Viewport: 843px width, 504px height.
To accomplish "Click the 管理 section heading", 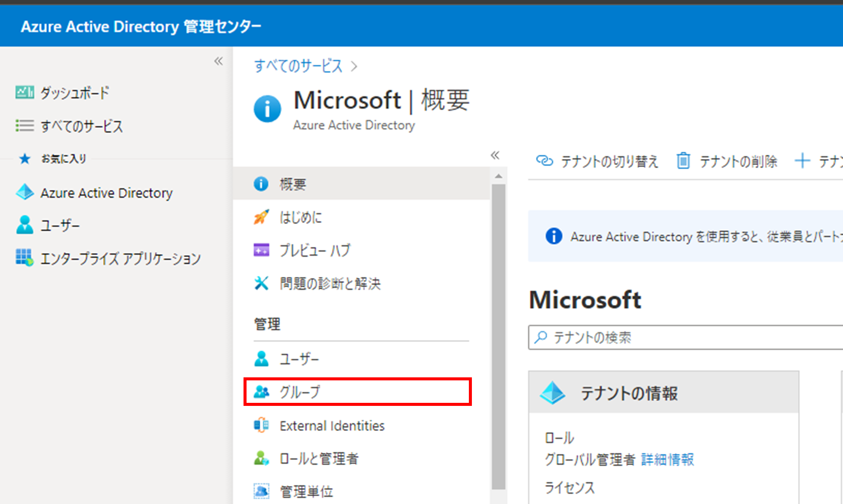I will (x=267, y=324).
